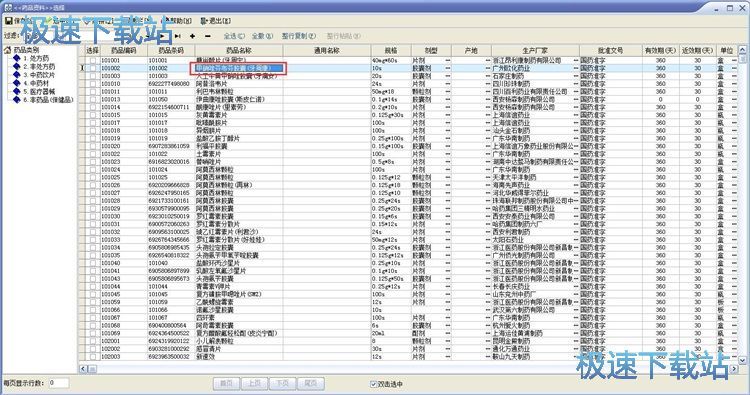The width and height of the screenshot is (750, 395).
Task: Select the 药品类别 root tree node
Action: coord(26,50)
